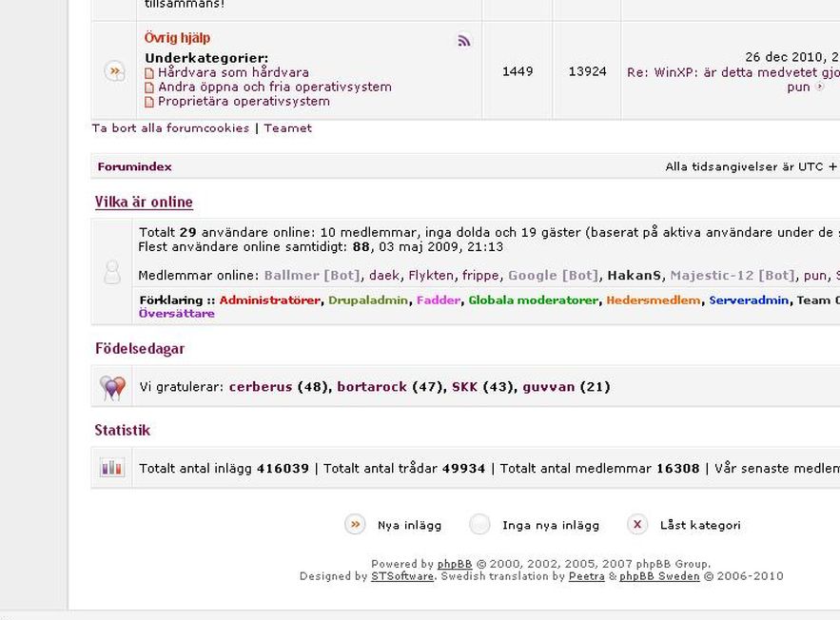
Task: Click the subforum icon before Hårdvara som hårdvara
Action: tap(149, 73)
